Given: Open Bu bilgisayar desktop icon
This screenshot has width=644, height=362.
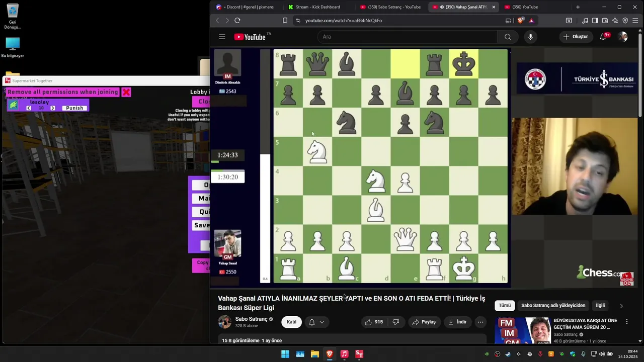Looking at the screenshot, I should 13,48.
